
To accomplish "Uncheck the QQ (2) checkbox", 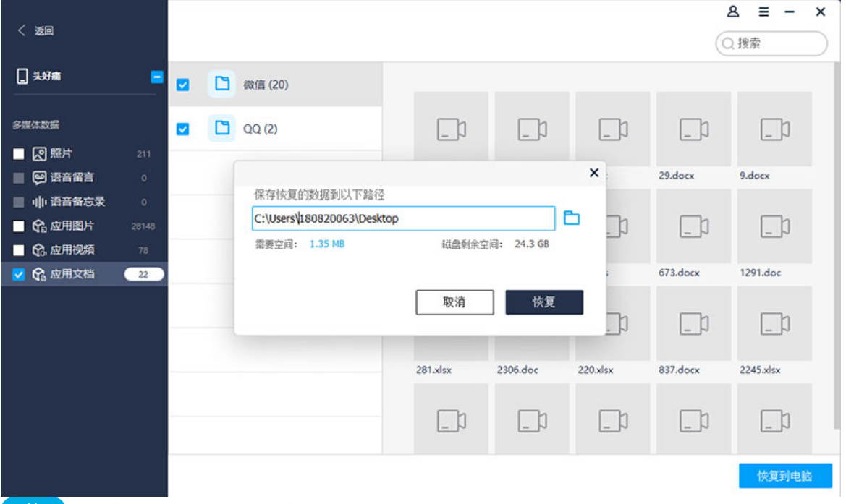I will (183, 129).
